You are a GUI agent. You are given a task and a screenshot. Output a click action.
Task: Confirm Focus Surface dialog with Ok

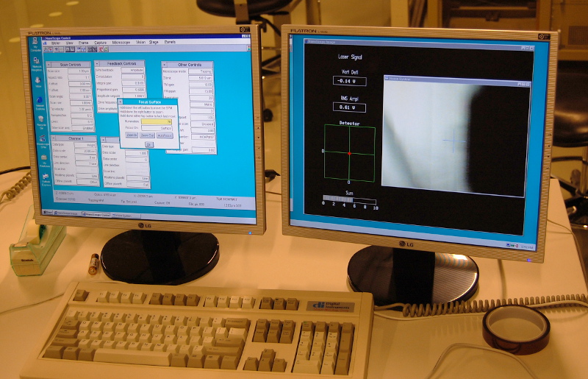(148, 144)
